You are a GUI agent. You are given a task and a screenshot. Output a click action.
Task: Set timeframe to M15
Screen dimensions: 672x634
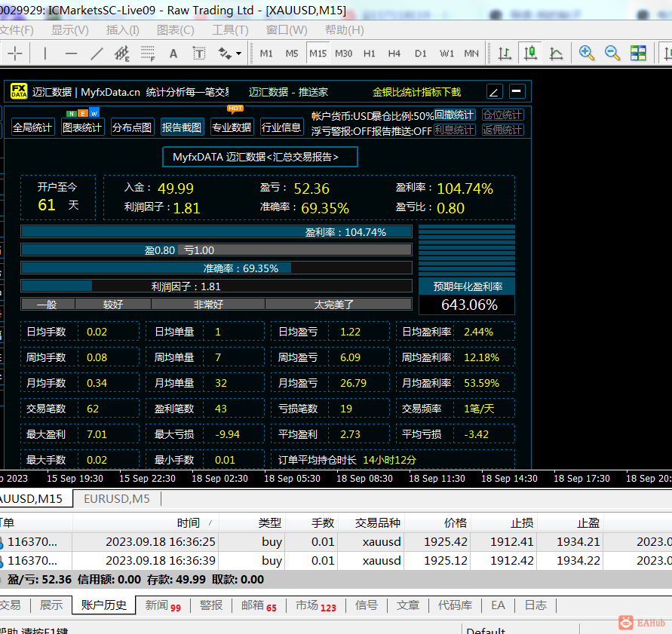click(x=318, y=54)
